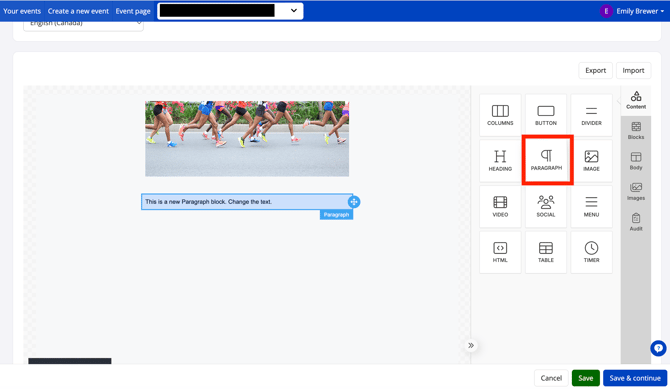The image size is (670, 389).
Task: Open the Blocks tab in sidebar
Action: 636,131
